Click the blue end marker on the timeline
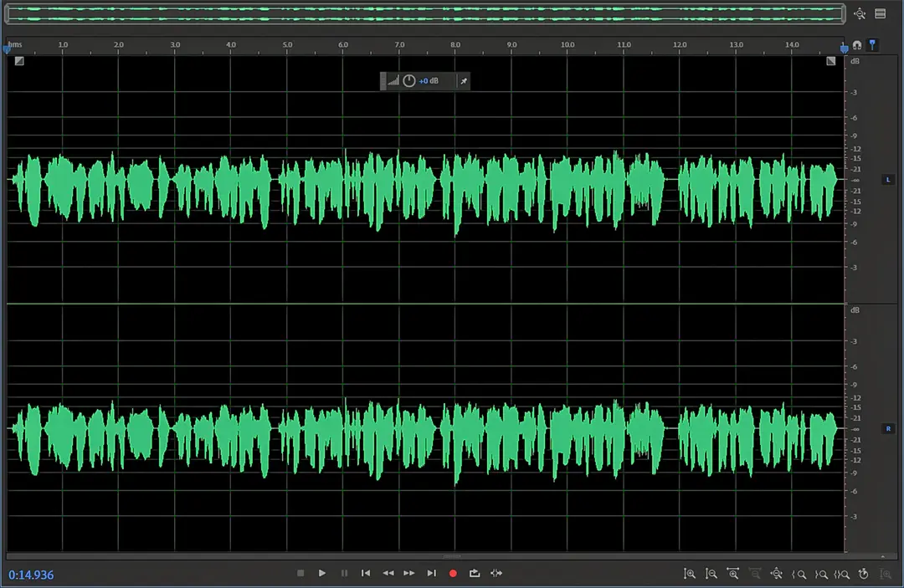The image size is (904, 588). pyautogui.click(x=844, y=48)
